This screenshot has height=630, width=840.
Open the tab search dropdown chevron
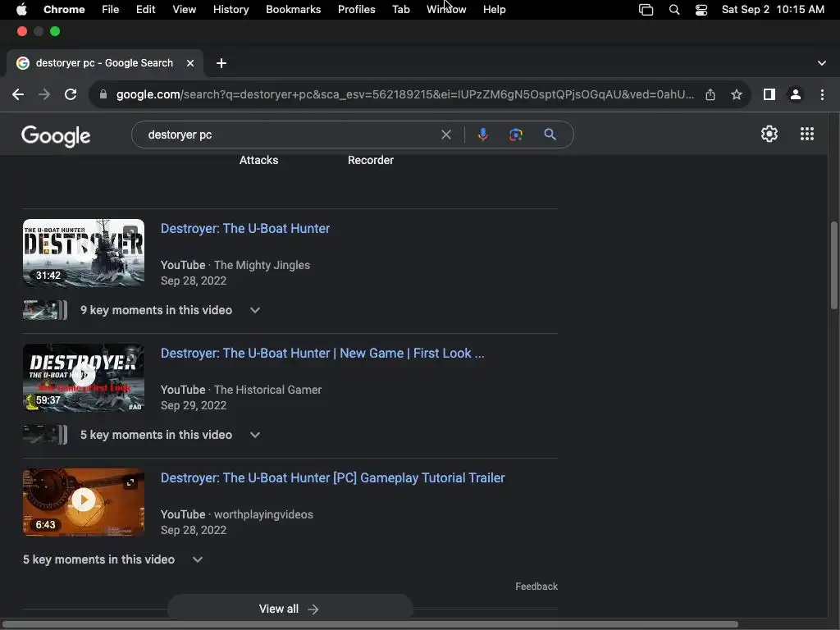[x=822, y=63]
